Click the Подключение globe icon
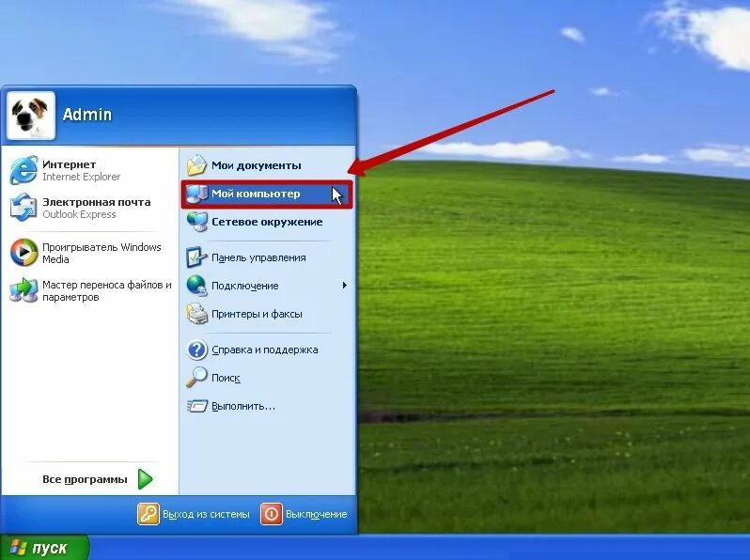Image resolution: width=750 pixels, height=560 pixels. point(196,286)
